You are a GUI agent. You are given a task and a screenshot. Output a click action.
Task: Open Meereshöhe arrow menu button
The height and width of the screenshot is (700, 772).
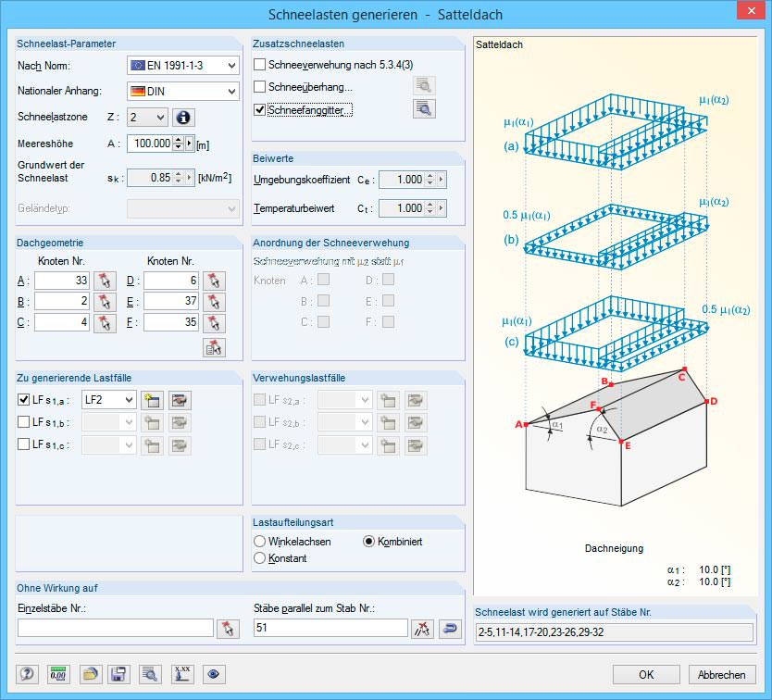pyautogui.click(x=190, y=144)
